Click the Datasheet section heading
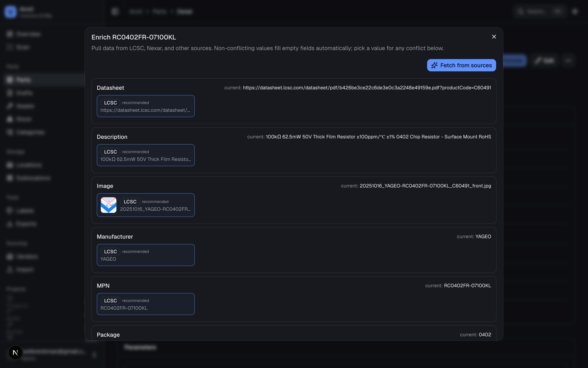Image resolution: width=588 pixels, height=368 pixels. [x=110, y=88]
